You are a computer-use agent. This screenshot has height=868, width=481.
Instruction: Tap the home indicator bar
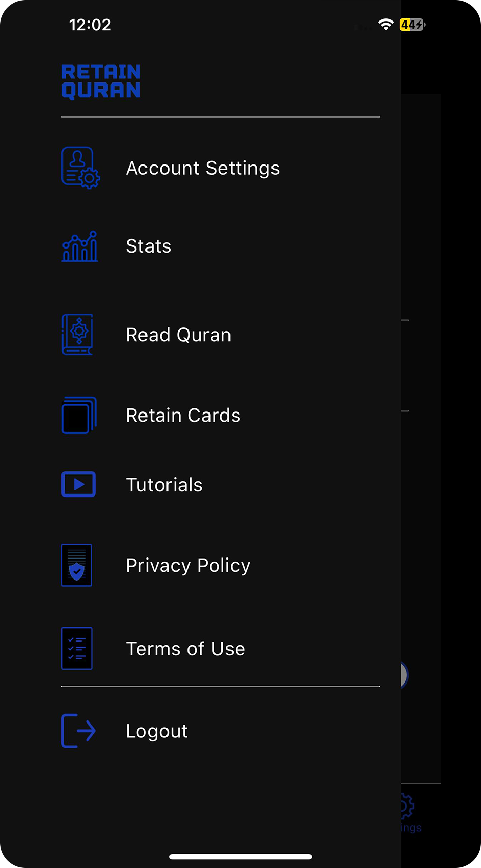pos(240,856)
